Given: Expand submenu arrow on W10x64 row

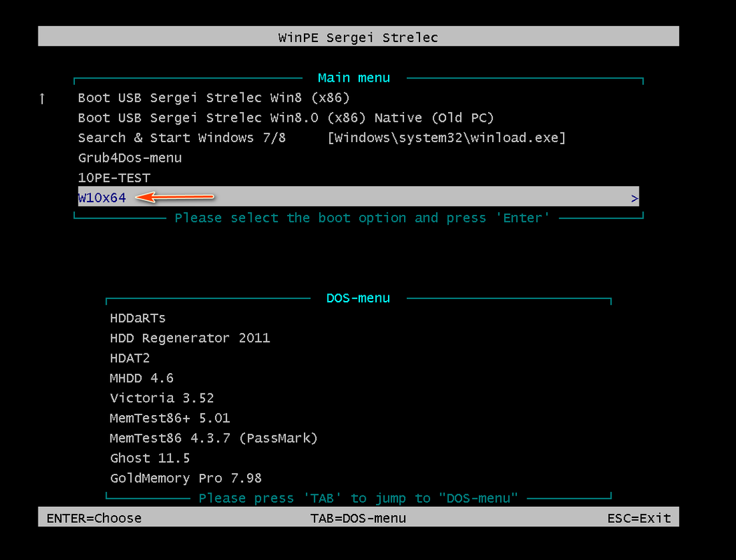Looking at the screenshot, I should (x=634, y=198).
